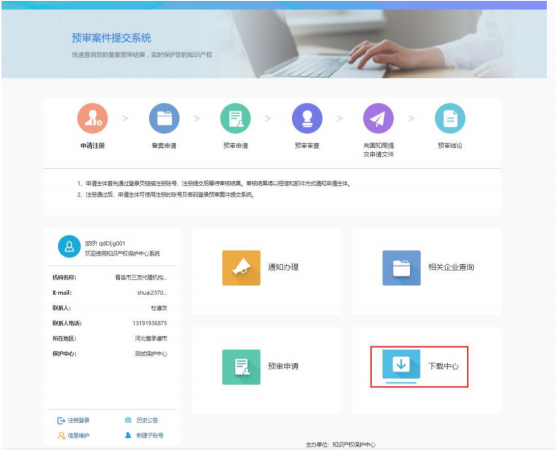Open the 信息维护 link
The height and width of the screenshot is (453, 556).
[73, 436]
